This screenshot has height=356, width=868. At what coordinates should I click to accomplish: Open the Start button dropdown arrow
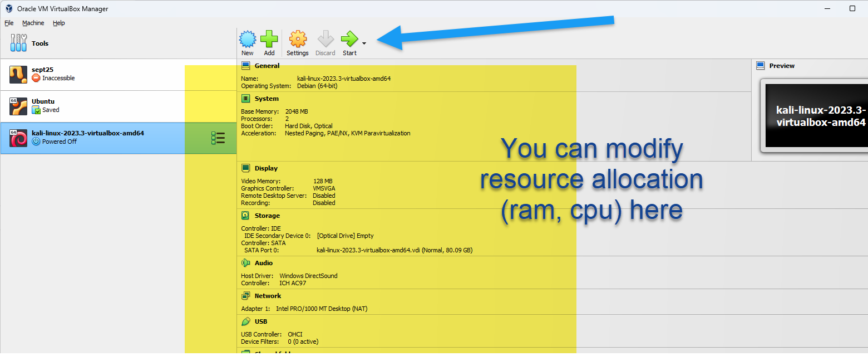(364, 43)
